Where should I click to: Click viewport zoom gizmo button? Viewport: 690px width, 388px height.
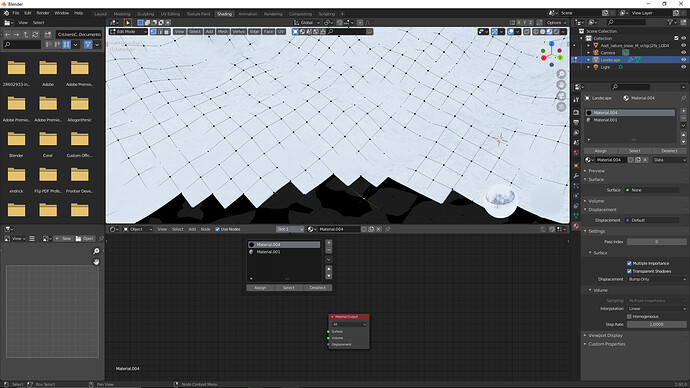(x=561, y=74)
